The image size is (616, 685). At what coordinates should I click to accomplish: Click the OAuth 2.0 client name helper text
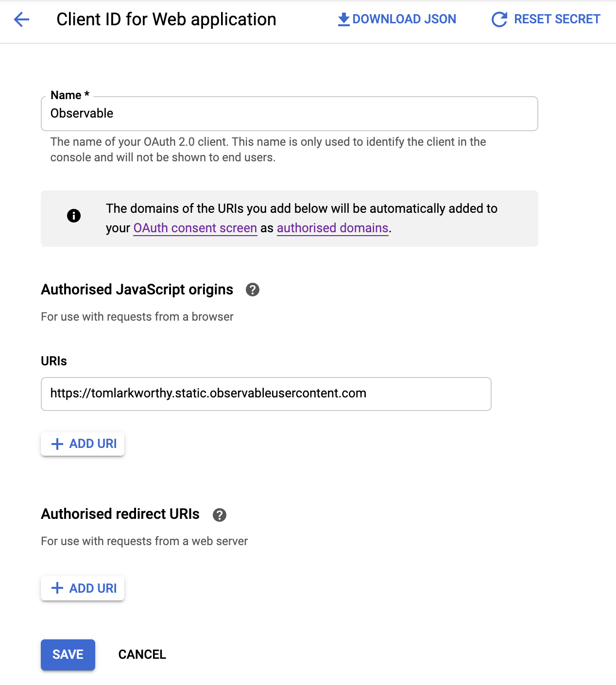pyautogui.click(x=268, y=150)
